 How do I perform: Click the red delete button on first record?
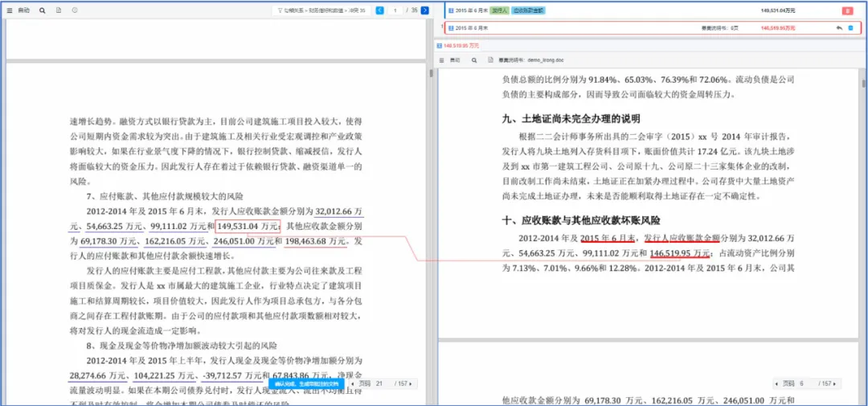coord(847,10)
